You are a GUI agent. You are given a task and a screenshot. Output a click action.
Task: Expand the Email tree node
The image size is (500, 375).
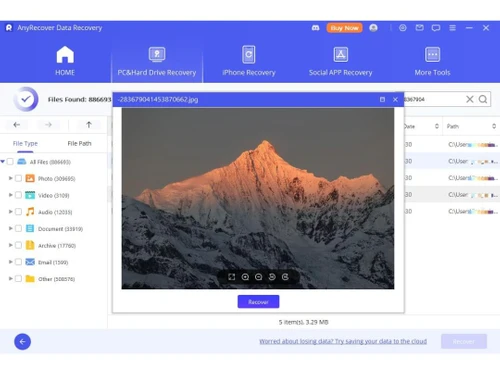[x=10, y=262]
